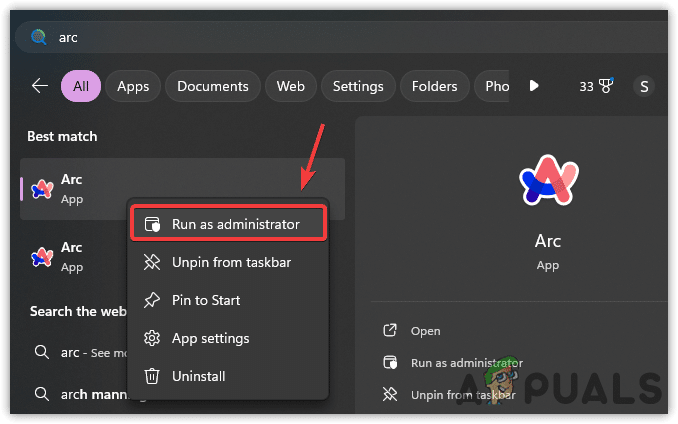Click the play arrow to show more filters

coord(534,86)
